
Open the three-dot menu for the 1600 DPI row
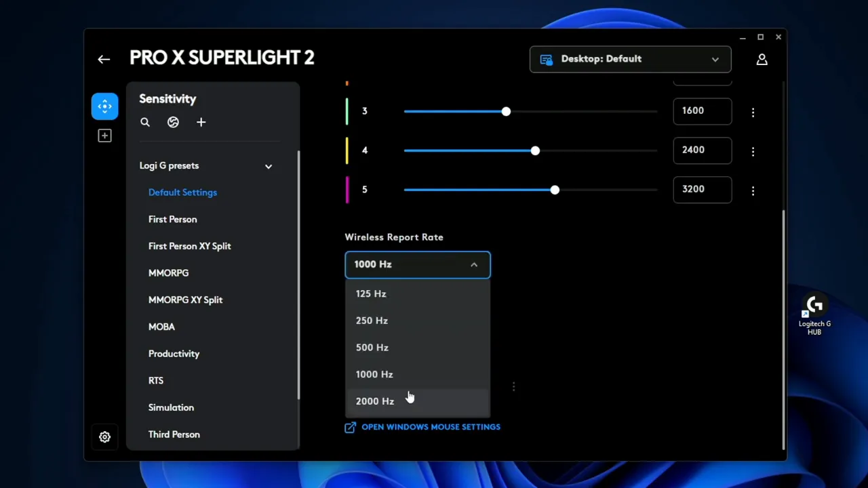click(753, 112)
